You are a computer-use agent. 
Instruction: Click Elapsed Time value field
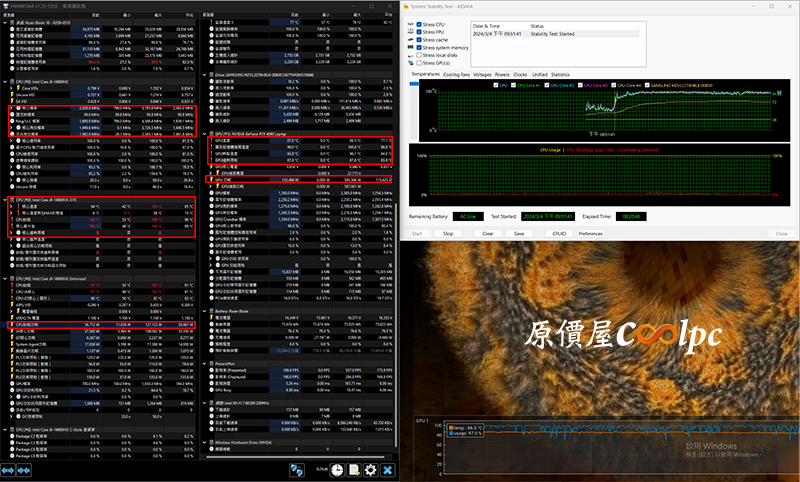coord(631,217)
